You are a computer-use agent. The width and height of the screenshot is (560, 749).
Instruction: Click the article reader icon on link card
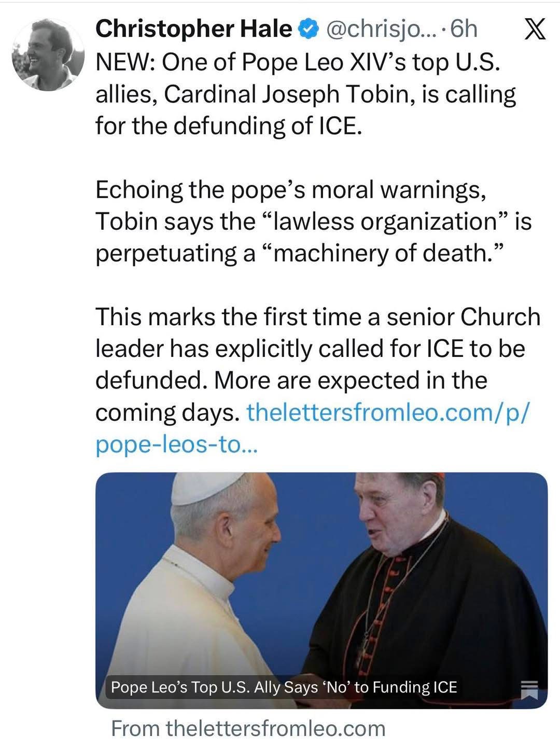(x=530, y=688)
